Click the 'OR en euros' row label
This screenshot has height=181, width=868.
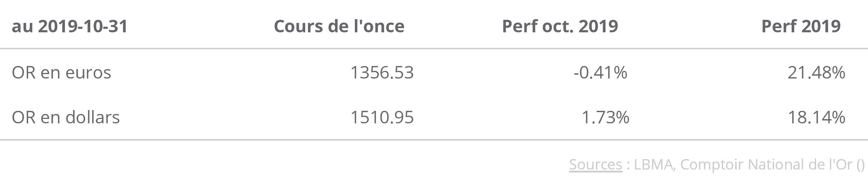(61, 73)
